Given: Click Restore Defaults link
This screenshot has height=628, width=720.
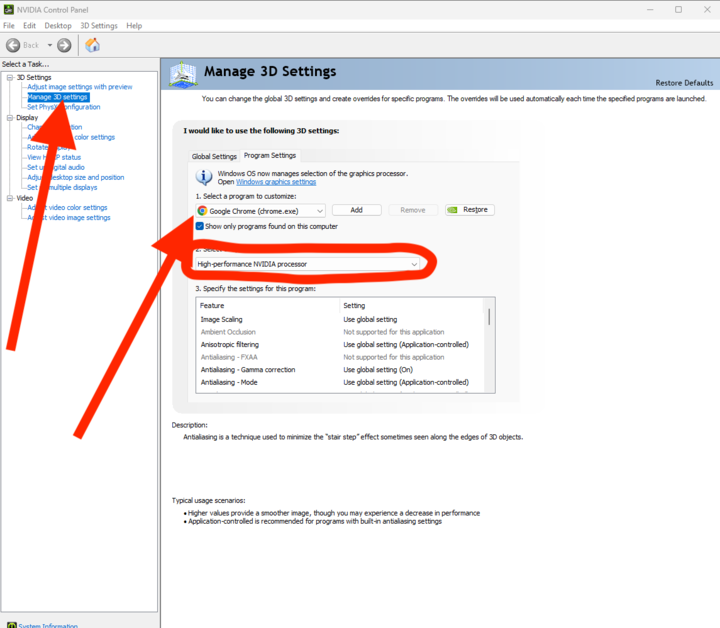Looking at the screenshot, I should point(684,83).
